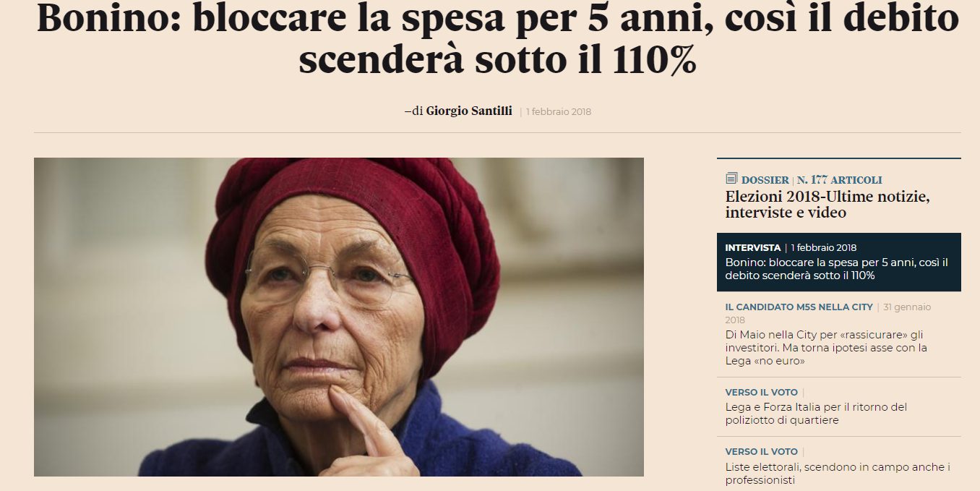Click the 'Bonino: bloccare la spesa' sidebar title

(836, 269)
